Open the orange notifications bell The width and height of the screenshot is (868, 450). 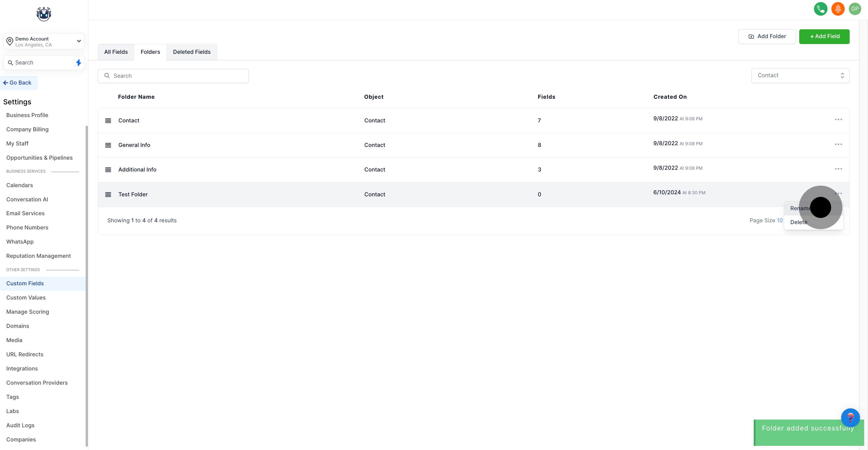[x=838, y=9]
